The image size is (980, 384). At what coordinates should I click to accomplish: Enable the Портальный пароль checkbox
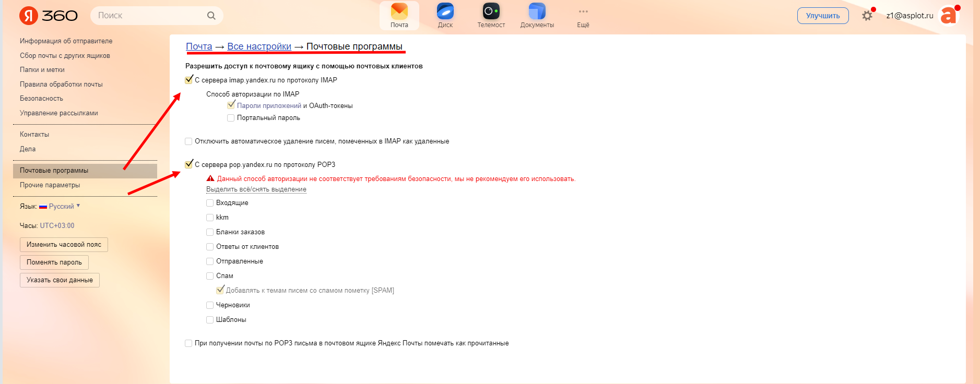(231, 118)
